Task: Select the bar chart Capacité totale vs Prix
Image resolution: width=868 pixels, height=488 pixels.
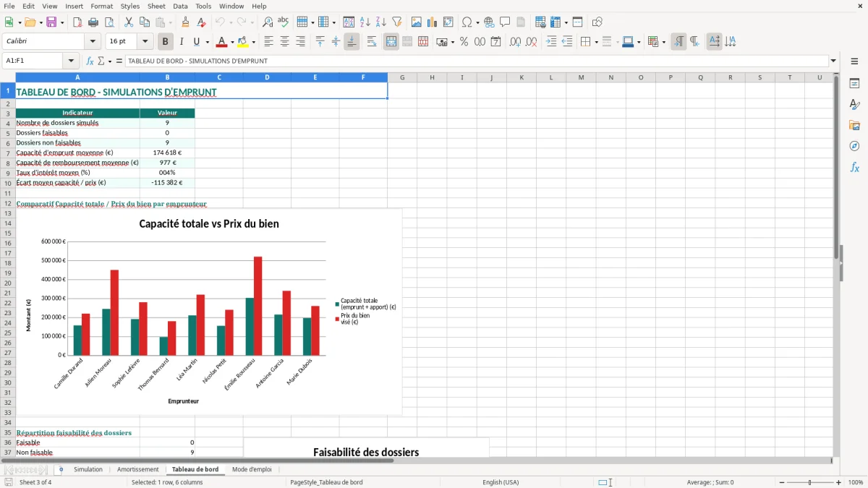Action: pyautogui.click(x=209, y=312)
